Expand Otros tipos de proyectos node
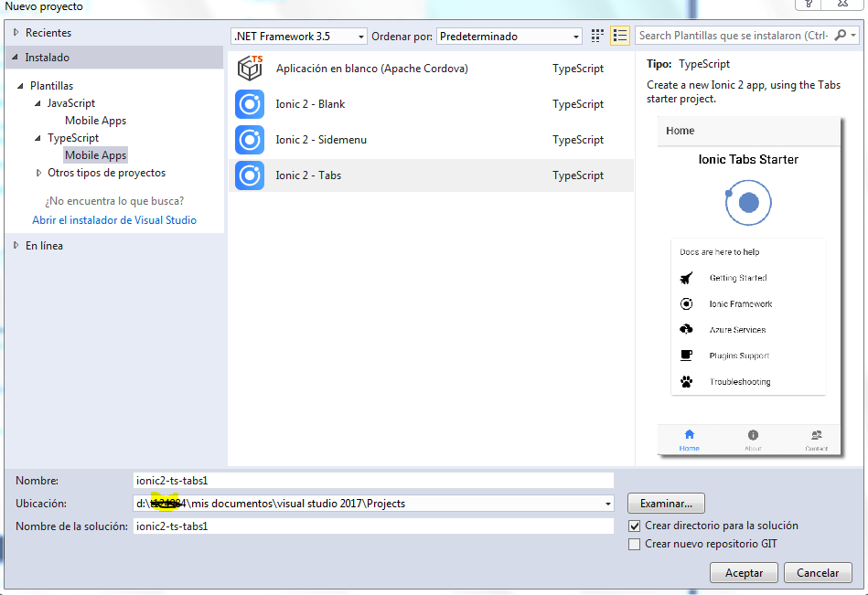868x595 pixels. tap(38, 173)
